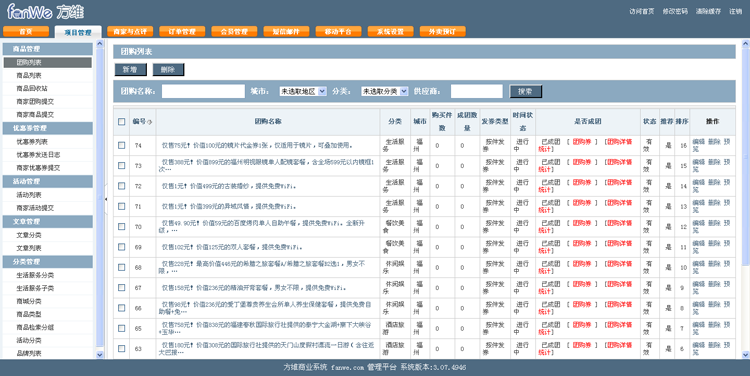Check the checkbox for row 66
Image resolution: width=750 pixels, height=376 pixels.
click(x=121, y=308)
